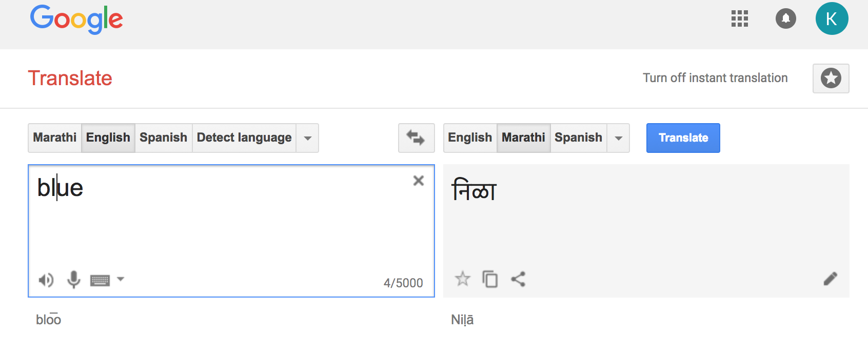Screen dimensions: 868x354
Task: View Google notifications bell
Action: coord(785,19)
